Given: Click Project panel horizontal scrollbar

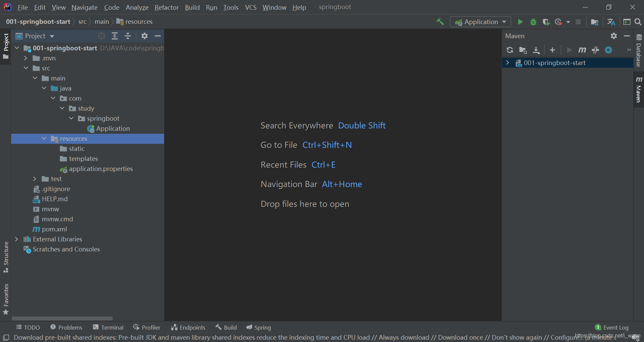Looking at the screenshot, I should point(62,318).
